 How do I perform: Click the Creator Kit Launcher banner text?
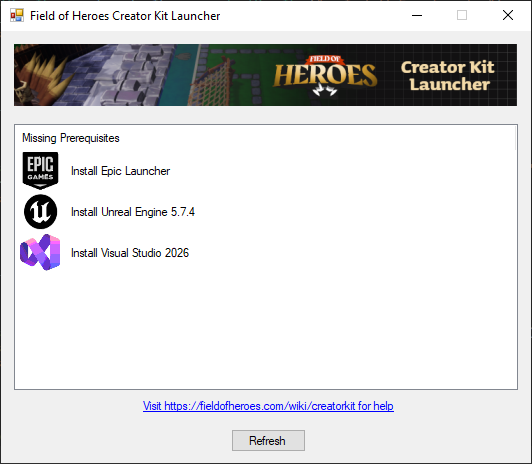(x=448, y=76)
